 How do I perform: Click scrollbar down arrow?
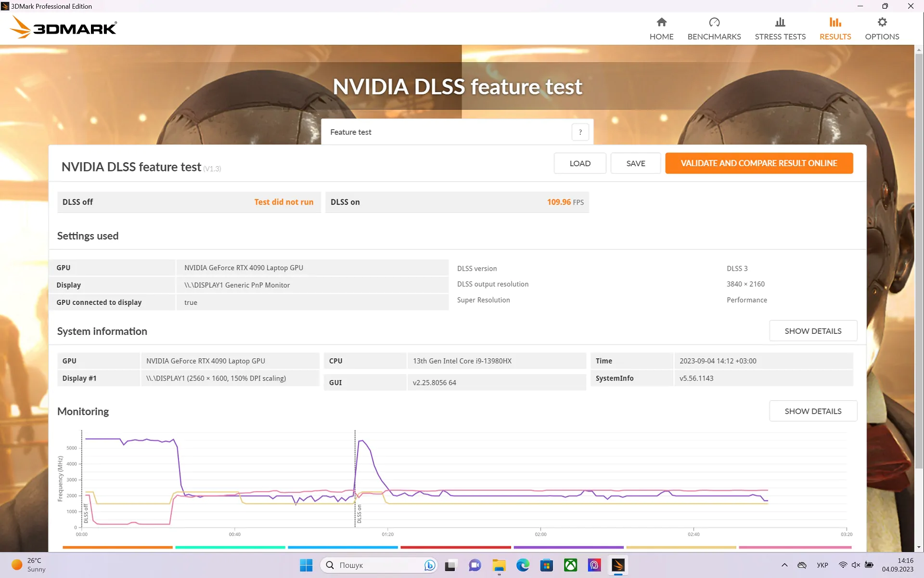919,547
